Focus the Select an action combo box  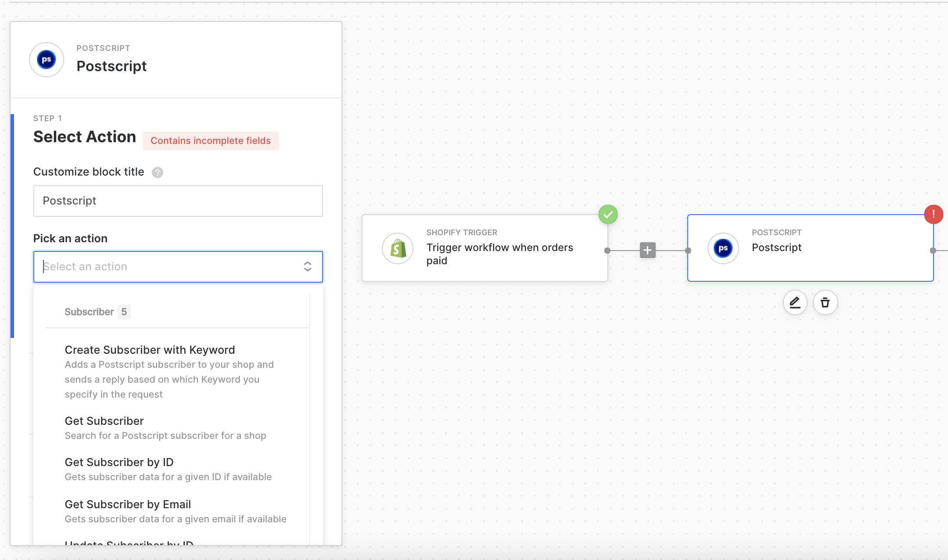(167, 266)
